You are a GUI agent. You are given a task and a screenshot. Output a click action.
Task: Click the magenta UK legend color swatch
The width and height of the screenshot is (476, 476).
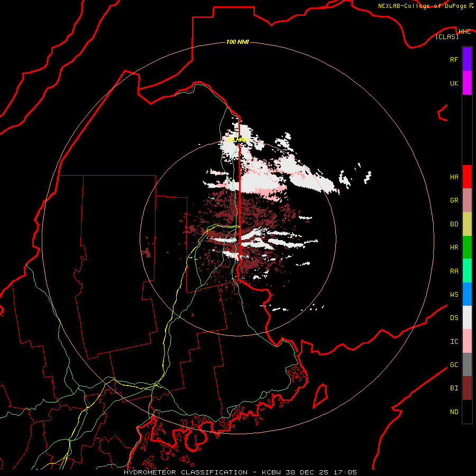(467, 83)
